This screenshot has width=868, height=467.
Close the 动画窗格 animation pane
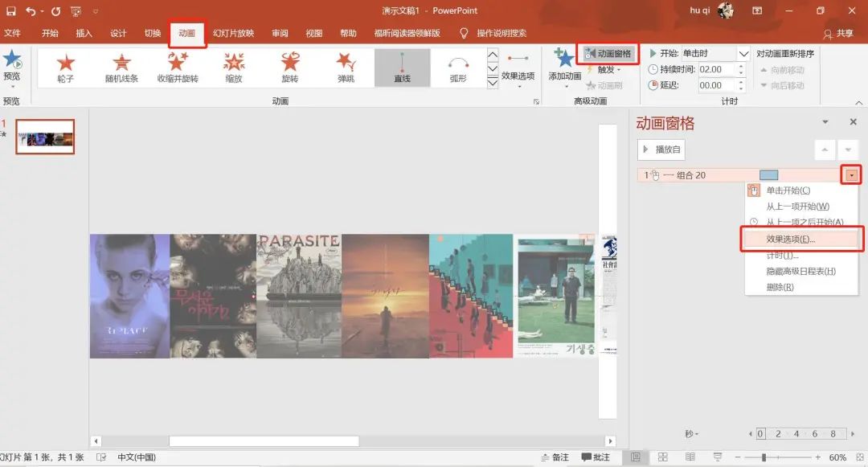[853, 121]
